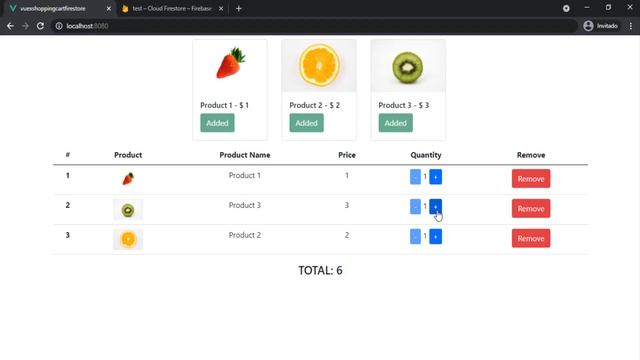Increase quantity of Product 3 in cart

(x=436, y=207)
